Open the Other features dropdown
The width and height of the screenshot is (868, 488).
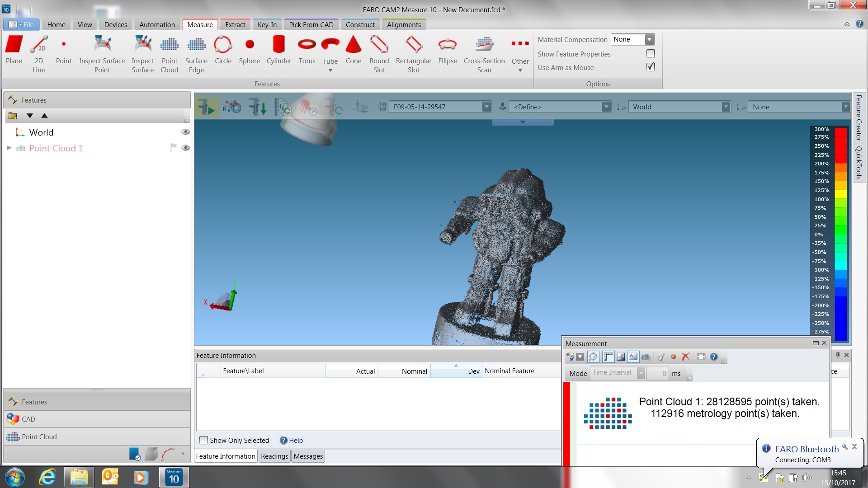pyautogui.click(x=520, y=70)
